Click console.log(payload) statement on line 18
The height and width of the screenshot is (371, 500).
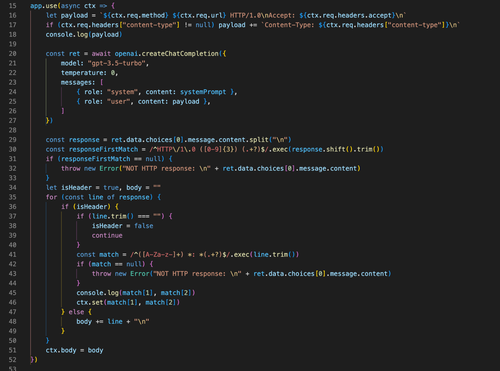click(x=84, y=35)
